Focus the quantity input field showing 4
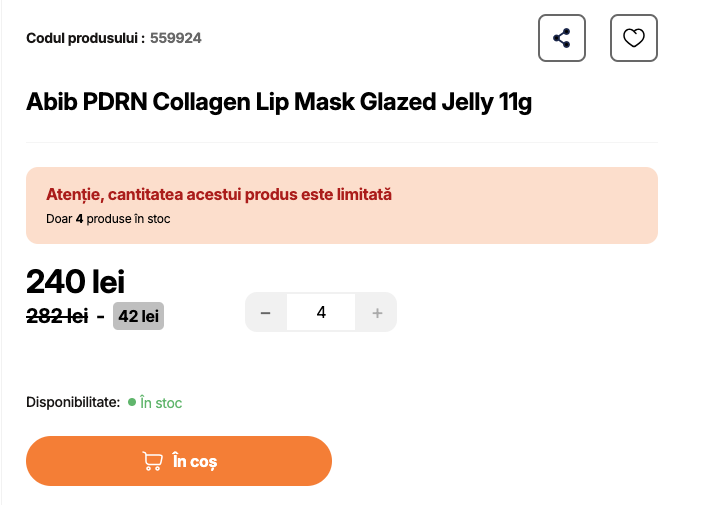 point(321,312)
